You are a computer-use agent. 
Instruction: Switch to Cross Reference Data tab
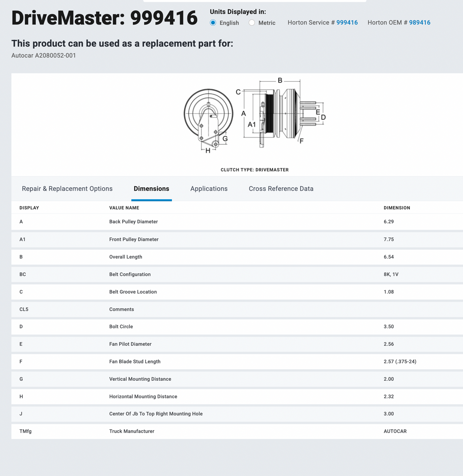(x=281, y=189)
